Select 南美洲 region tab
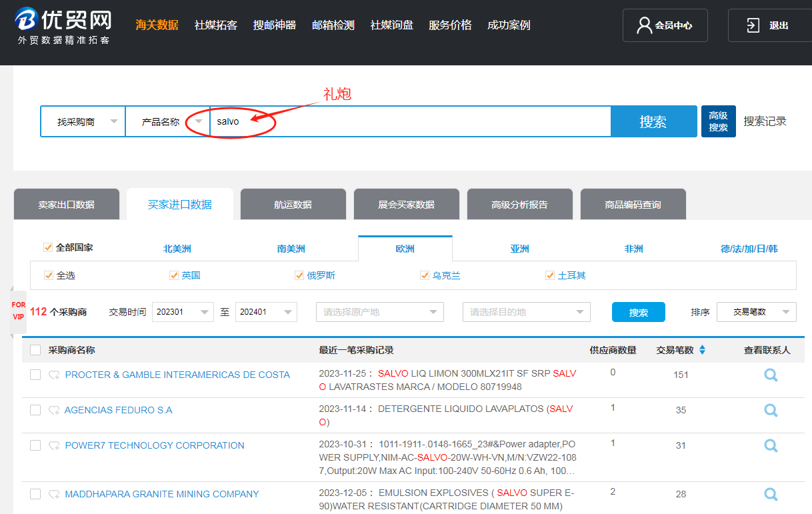 coord(291,249)
